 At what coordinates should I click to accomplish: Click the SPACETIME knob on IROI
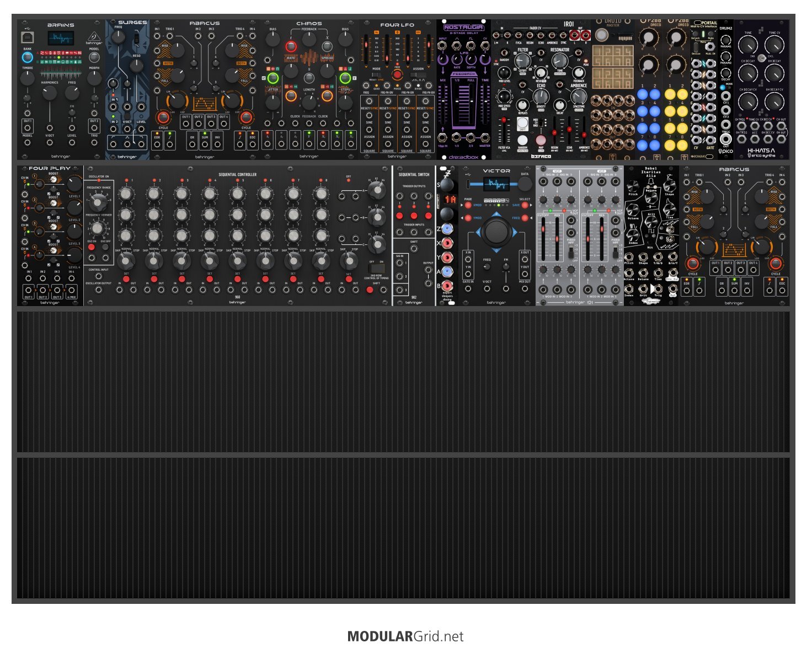click(579, 96)
